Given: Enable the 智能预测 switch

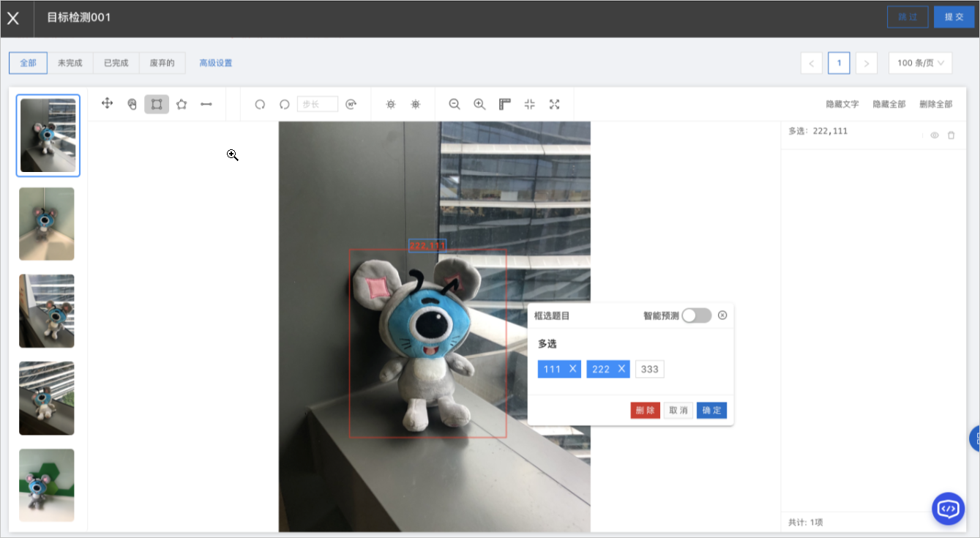Looking at the screenshot, I should coord(696,315).
